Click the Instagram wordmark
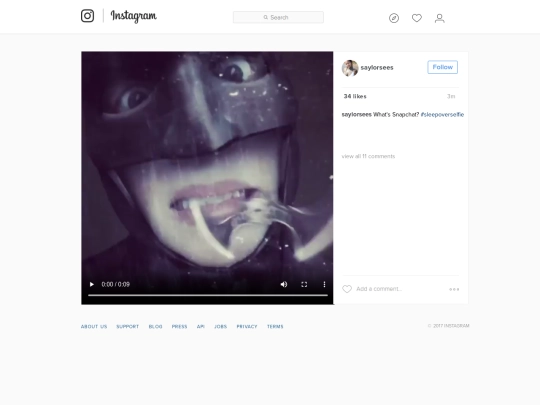Viewport: 540px width, 405px height. (134, 16)
